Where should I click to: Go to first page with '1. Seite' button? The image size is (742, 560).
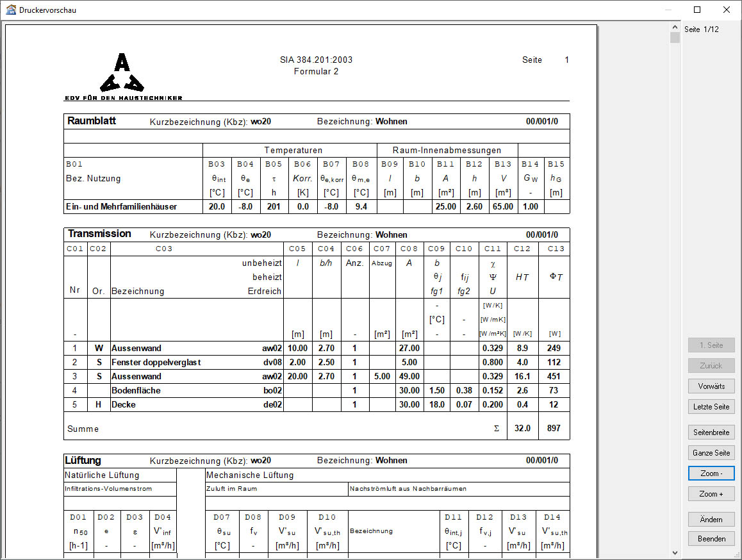(711, 345)
